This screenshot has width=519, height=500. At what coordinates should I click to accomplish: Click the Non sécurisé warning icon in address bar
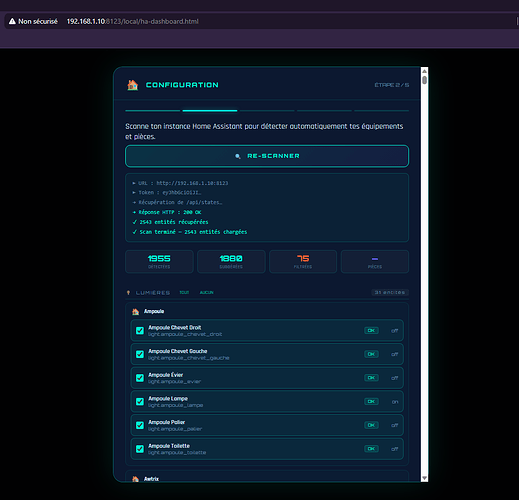click(12, 21)
